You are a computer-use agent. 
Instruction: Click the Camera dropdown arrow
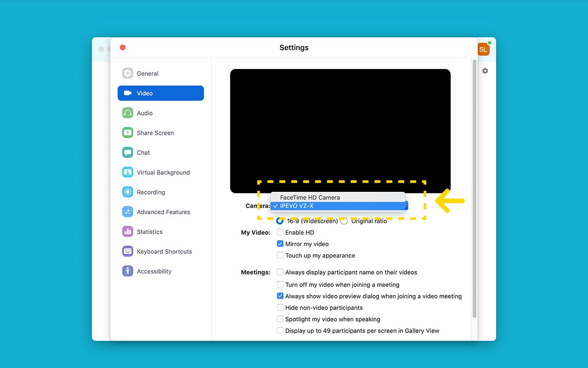[x=406, y=206]
